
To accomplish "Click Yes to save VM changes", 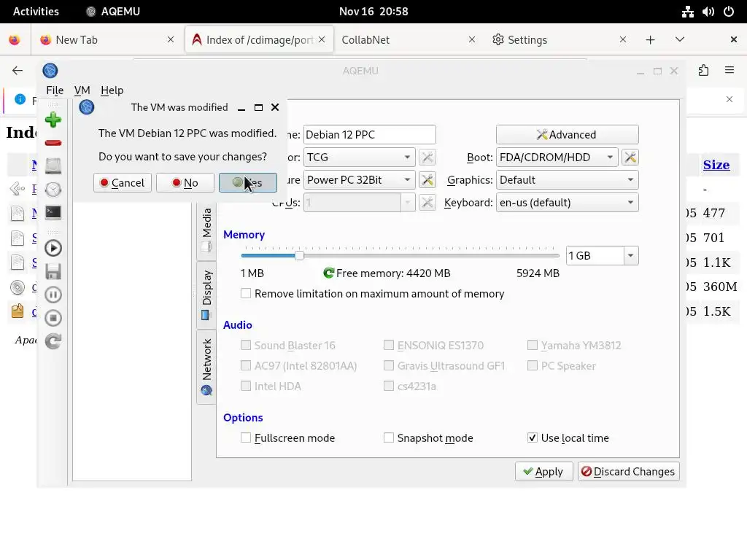I will pos(248,183).
